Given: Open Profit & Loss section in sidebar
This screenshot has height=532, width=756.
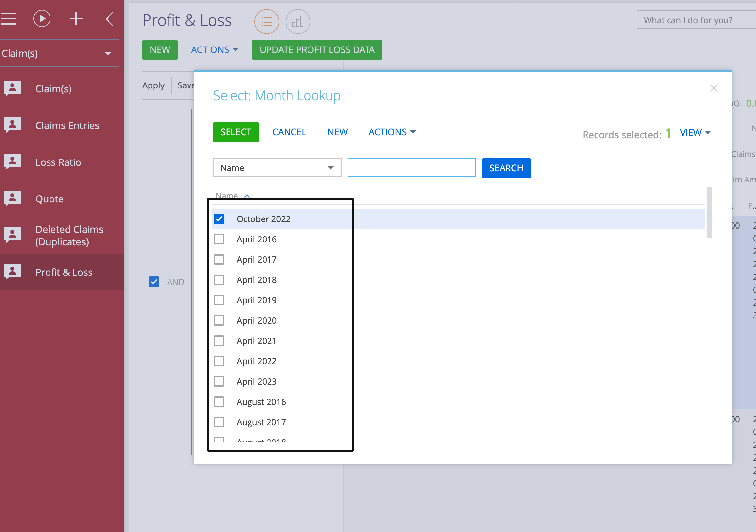Looking at the screenshot, I should tap(64, 272).
